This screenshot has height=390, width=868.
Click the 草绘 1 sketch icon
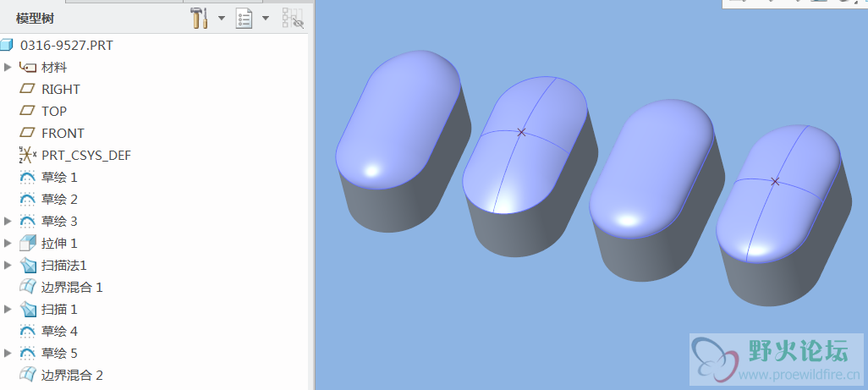[x=28, y=178]
